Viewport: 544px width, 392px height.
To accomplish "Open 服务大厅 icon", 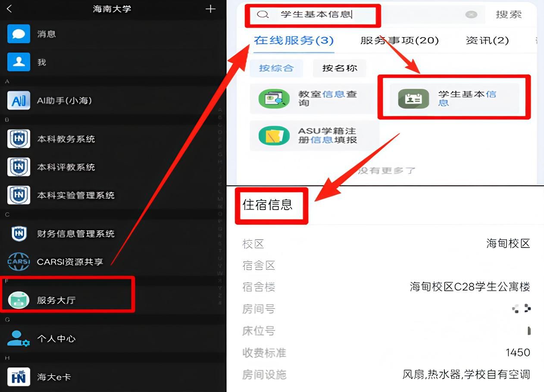I will (x=19, y=300).
